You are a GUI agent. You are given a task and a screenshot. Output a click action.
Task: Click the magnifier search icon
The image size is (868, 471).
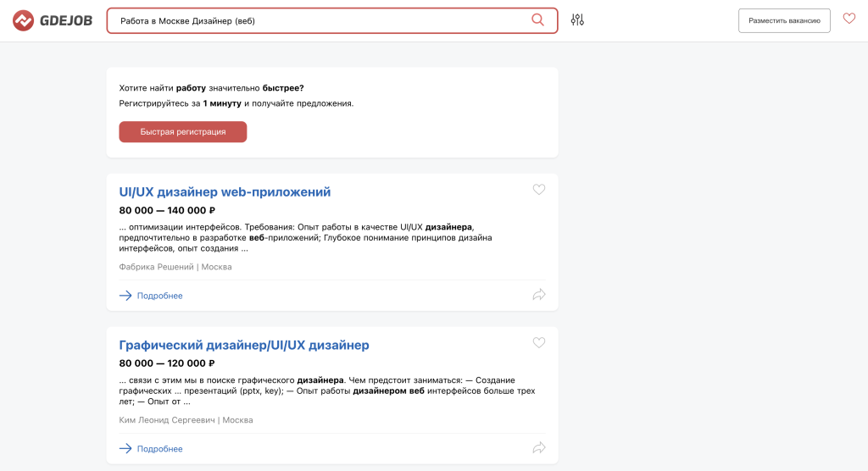coord(537,20)
